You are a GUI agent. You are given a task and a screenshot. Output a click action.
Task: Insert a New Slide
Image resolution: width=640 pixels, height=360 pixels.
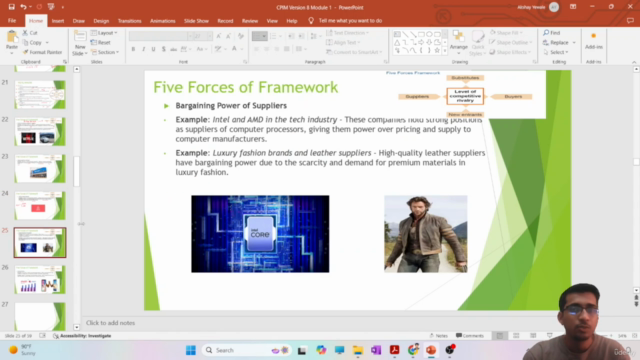tap(80, 43)
